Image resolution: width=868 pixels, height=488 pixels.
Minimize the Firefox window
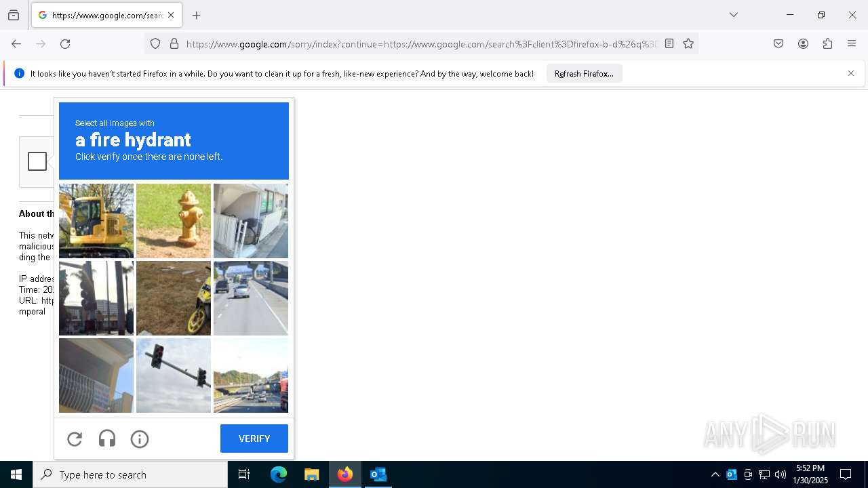point(790,15)
